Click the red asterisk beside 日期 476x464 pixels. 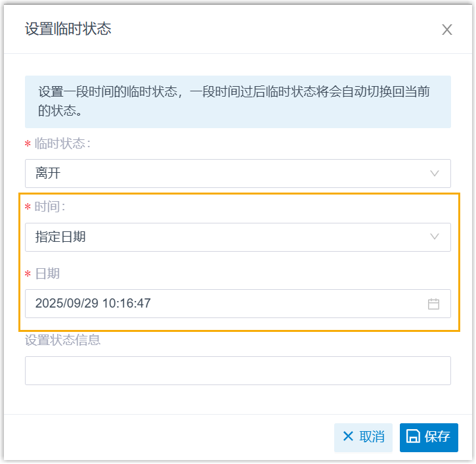point(28,274)
